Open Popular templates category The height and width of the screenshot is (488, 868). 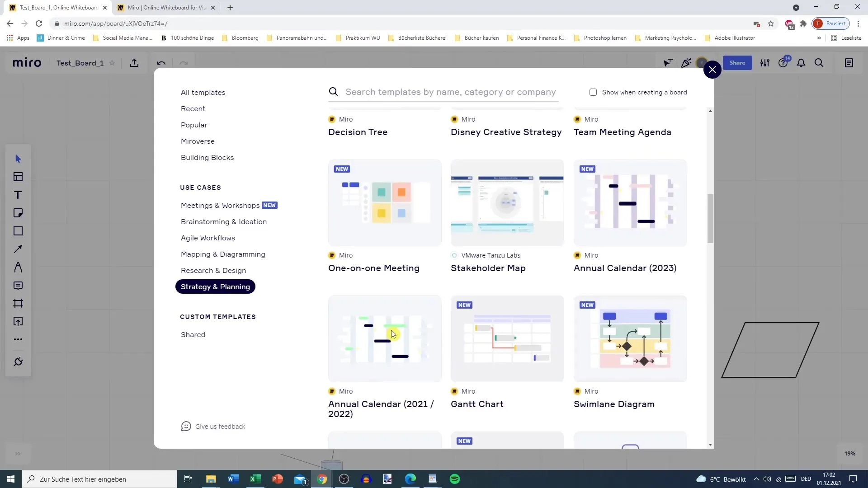[x=194, y=125]
